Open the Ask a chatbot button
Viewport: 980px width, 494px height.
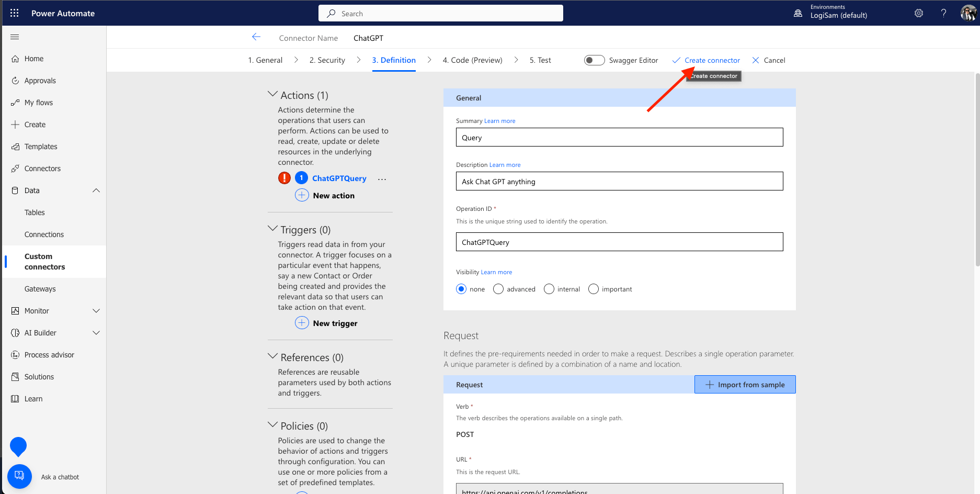click(x=19, y=476)
